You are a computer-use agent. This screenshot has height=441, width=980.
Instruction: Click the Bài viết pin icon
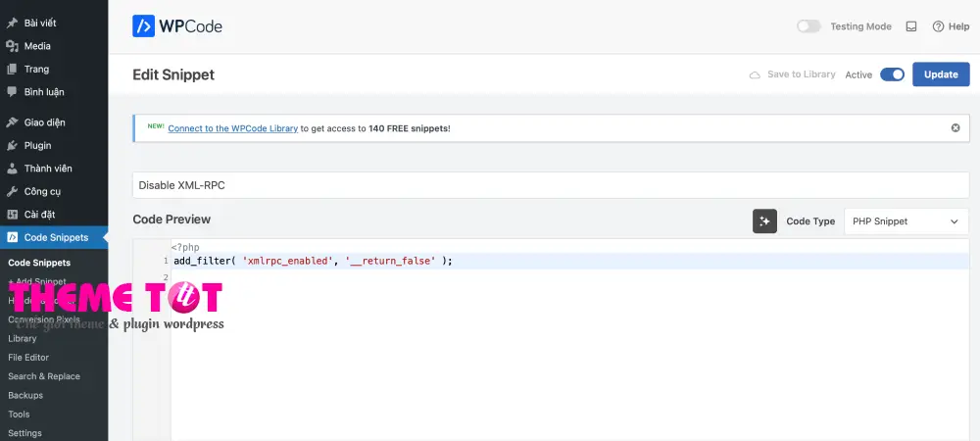pyautogui.click(x=12, y=24)
